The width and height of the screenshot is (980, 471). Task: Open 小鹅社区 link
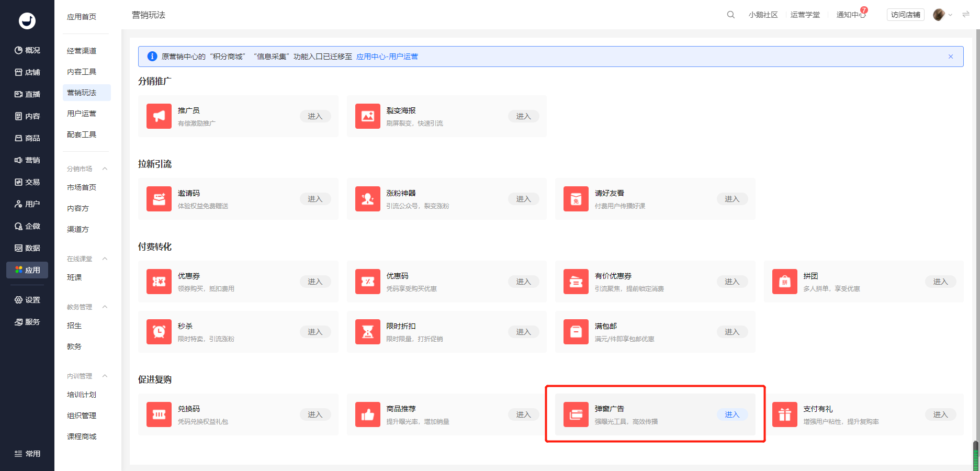coord(763,15)
